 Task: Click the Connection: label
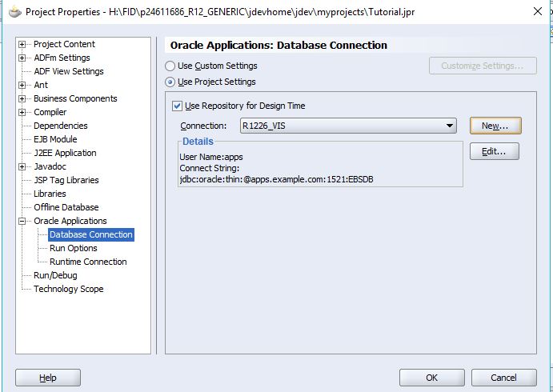coord(203,126)
